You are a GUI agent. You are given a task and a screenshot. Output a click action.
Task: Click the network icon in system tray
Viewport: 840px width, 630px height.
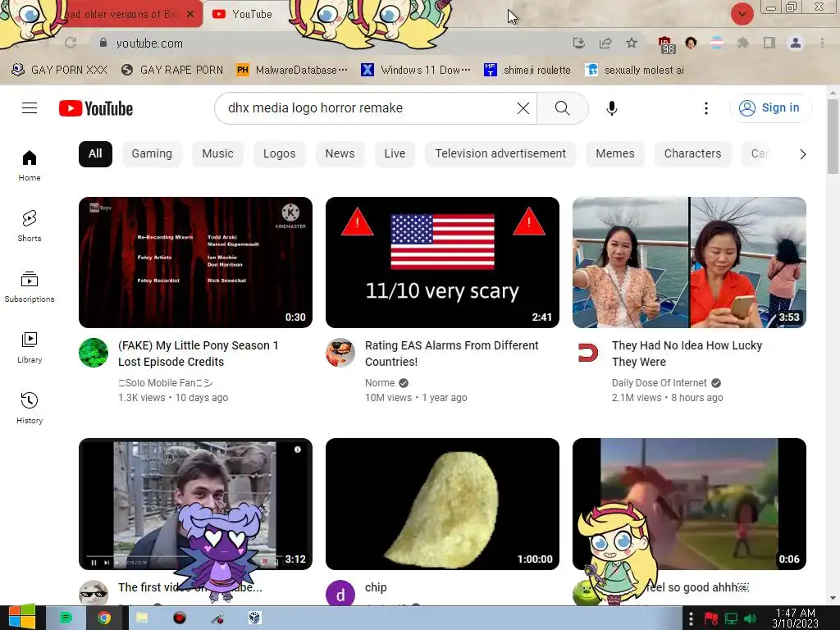(731, 619)
